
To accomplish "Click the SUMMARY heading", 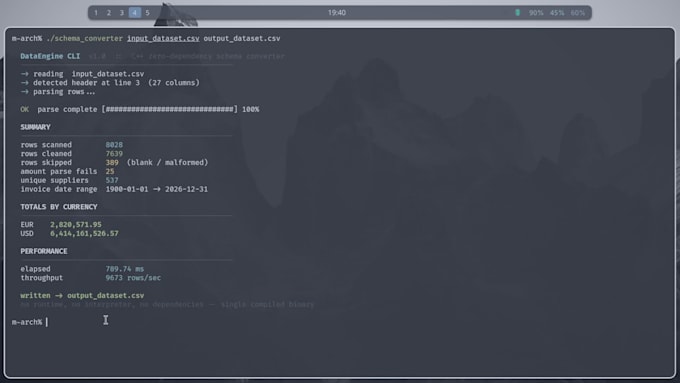I will coord(35,127).
